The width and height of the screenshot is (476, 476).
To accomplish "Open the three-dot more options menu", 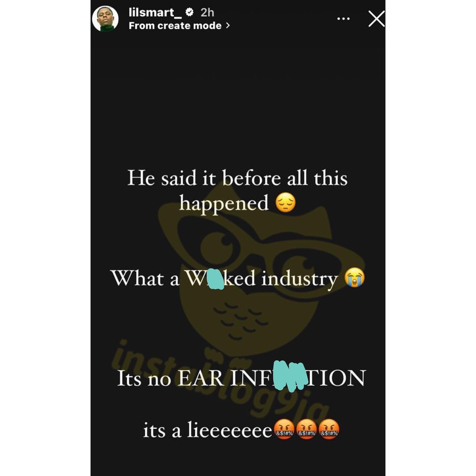I will point(343,19).
